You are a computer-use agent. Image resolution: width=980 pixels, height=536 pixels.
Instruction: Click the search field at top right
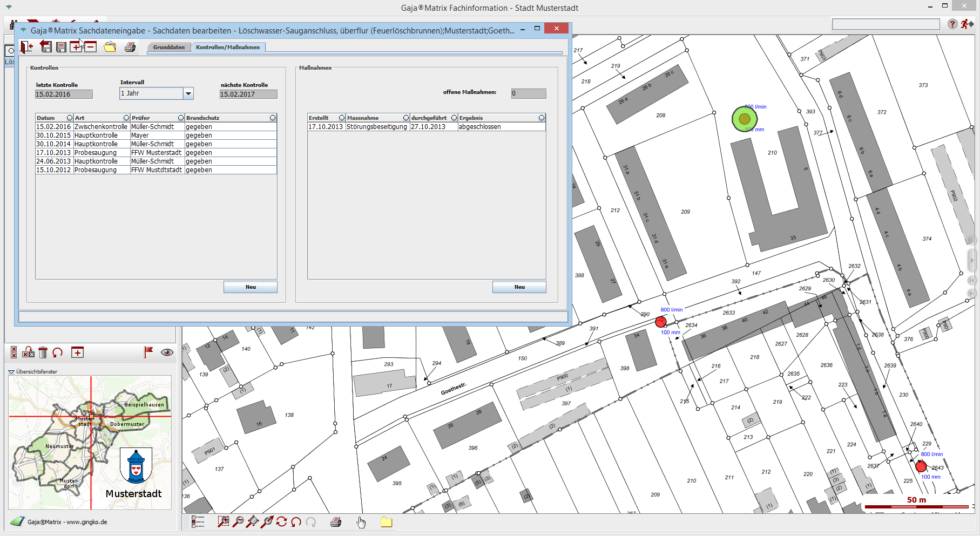[x=886, y=24]
